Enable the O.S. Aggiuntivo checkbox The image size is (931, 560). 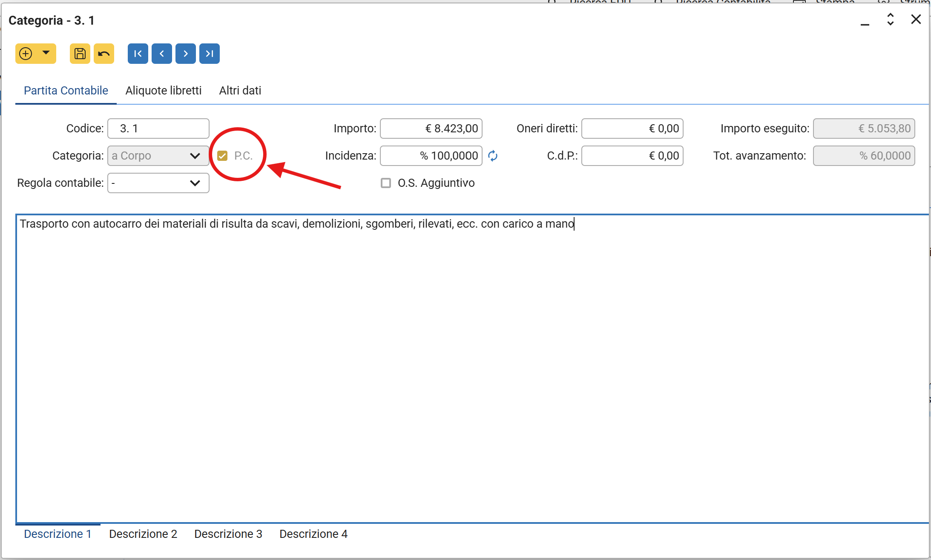(x=386, y=183)
